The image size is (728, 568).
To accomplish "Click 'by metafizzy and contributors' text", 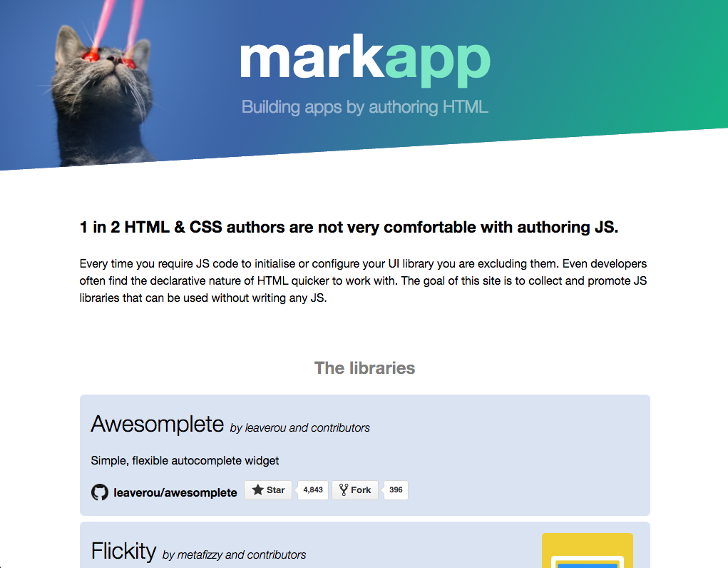I will click(x=234, y=555).
